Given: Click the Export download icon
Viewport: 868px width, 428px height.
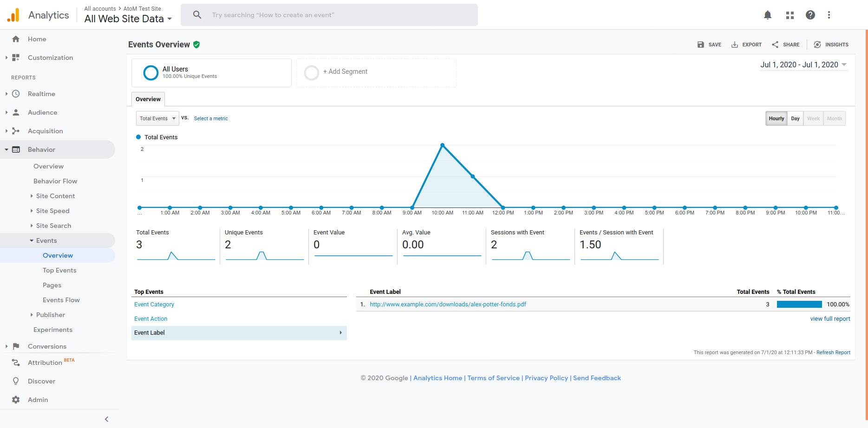Looking at the screenshot, I should [x=735, y=45].
